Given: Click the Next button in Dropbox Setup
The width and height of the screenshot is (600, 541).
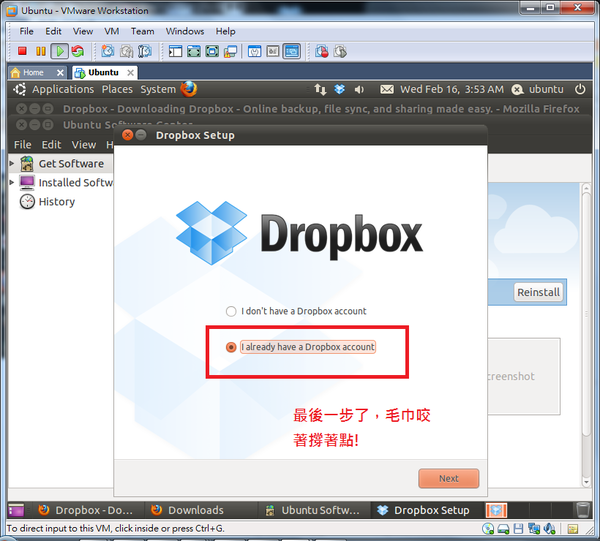Looking at the screenshot, I should (448, 478).
